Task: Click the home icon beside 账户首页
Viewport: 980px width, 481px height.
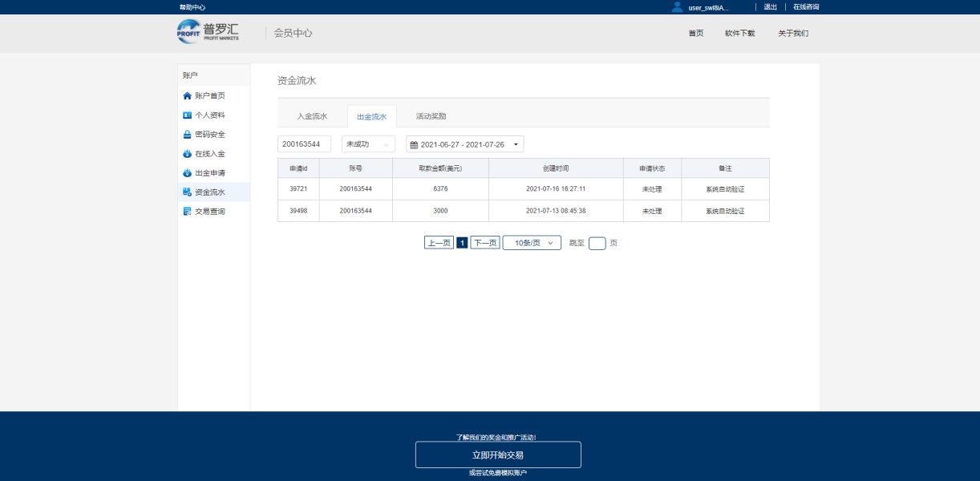Action: point(188,96)
